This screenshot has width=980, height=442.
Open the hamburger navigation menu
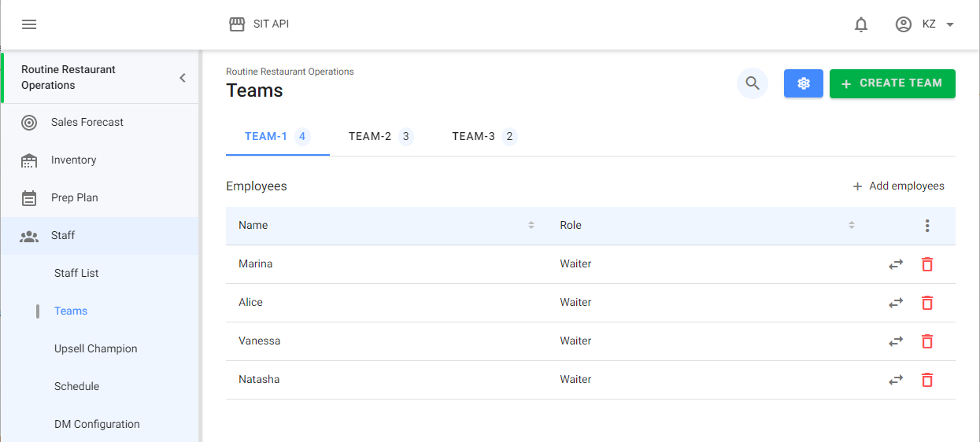pyautogui.click(x=29, y=24)
